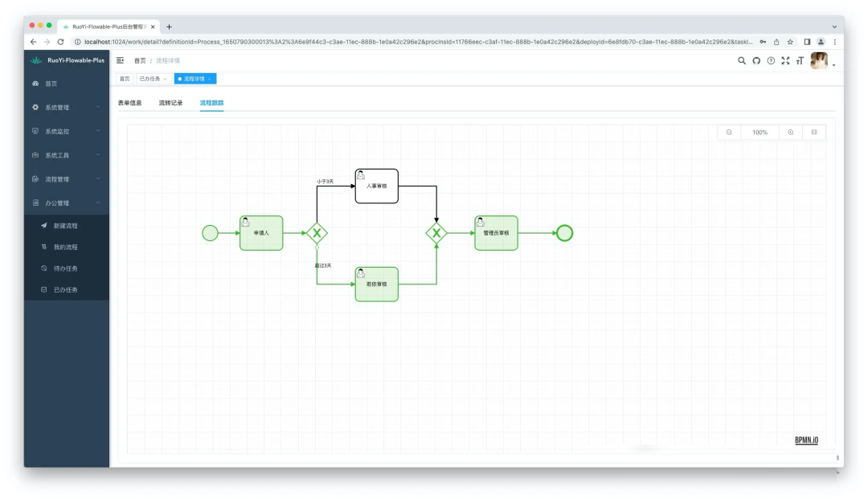Open the search icon in top navbar
Image resolution: width=868 pixels, height=499 pixels.
(x=742, y=61)
